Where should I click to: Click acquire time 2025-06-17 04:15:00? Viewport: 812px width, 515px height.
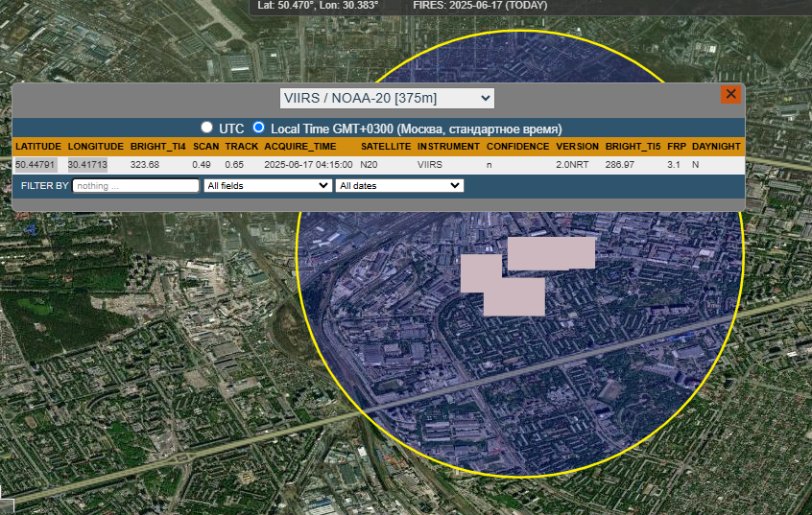308,165
